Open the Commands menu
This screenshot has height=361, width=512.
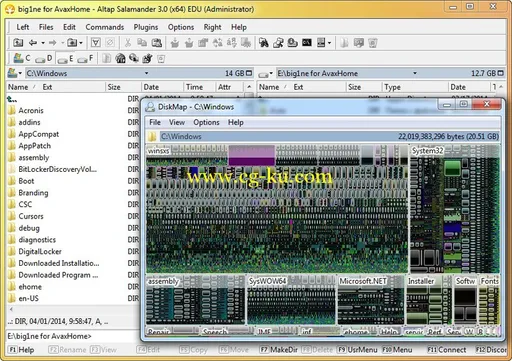coord(105,27)
